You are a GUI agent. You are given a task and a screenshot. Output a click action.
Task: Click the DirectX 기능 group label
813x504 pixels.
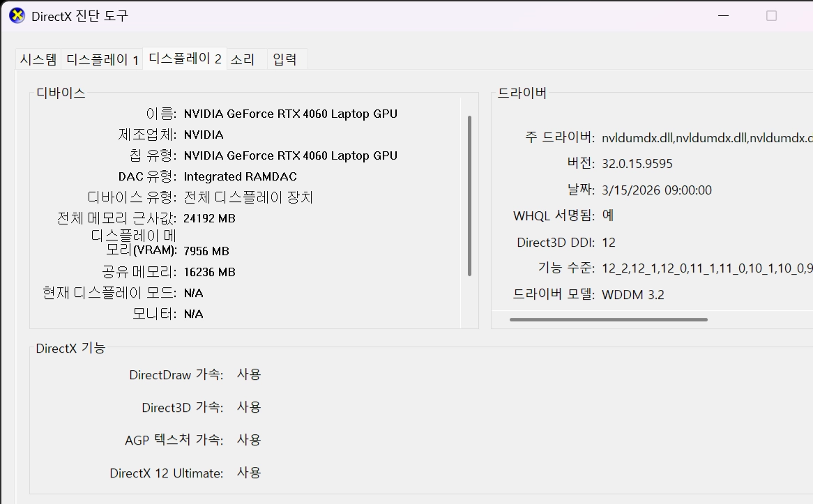pos(70,349)
